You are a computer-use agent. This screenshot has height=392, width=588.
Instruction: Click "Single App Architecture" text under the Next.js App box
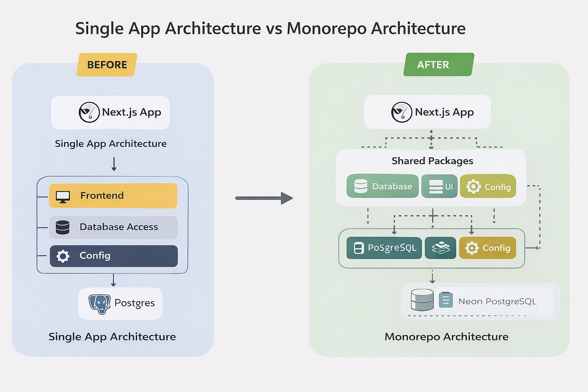click(x=111, y=144)
